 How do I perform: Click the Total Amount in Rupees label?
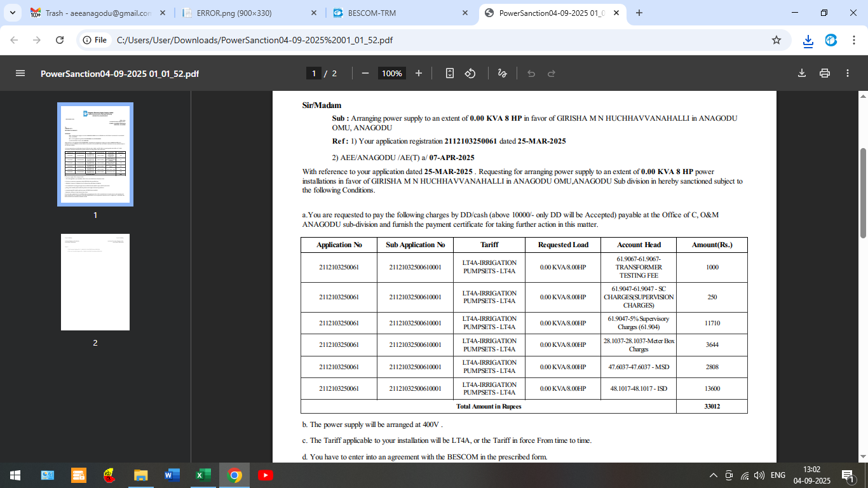(489, 407)
